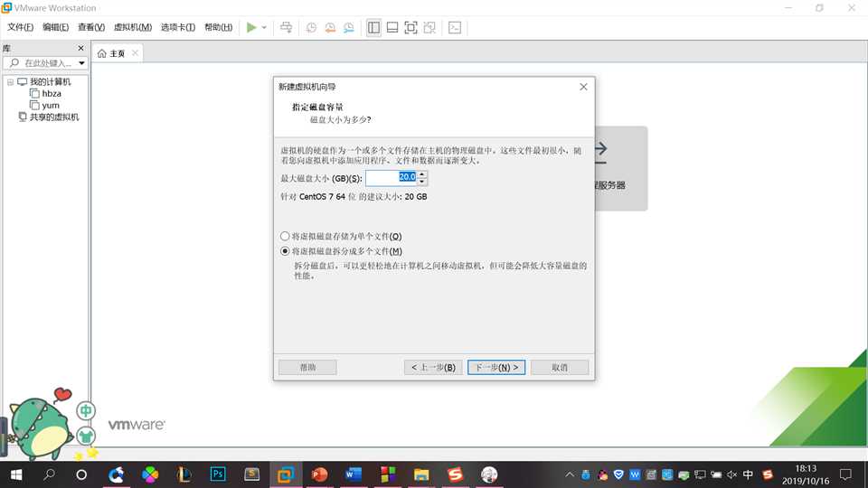Close the 新建虚拟机向导 dialog
Screen dimensions: 868x488
click(x=583, y=87)
